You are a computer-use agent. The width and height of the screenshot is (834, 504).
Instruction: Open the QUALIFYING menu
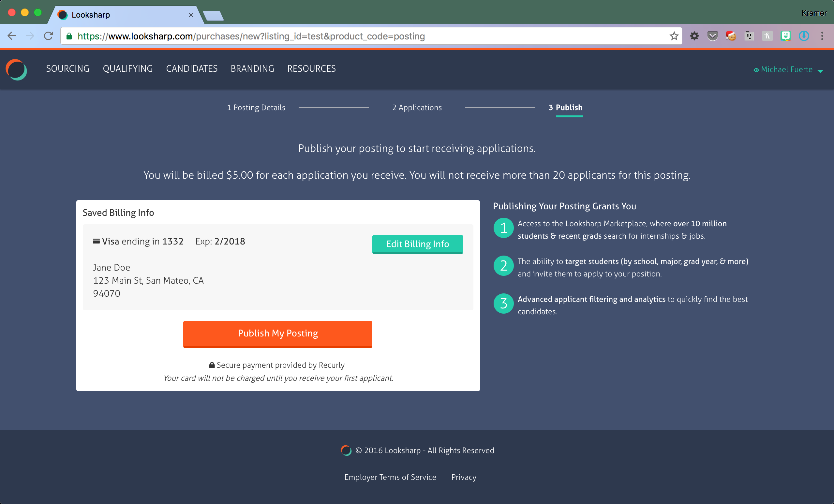[x=127, y=69]
